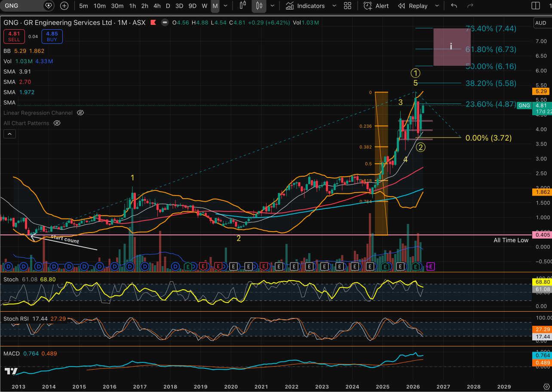Open the symbol lightning badge icon
The height and width of the screenshot is (392, 552).
pos(49,6)
